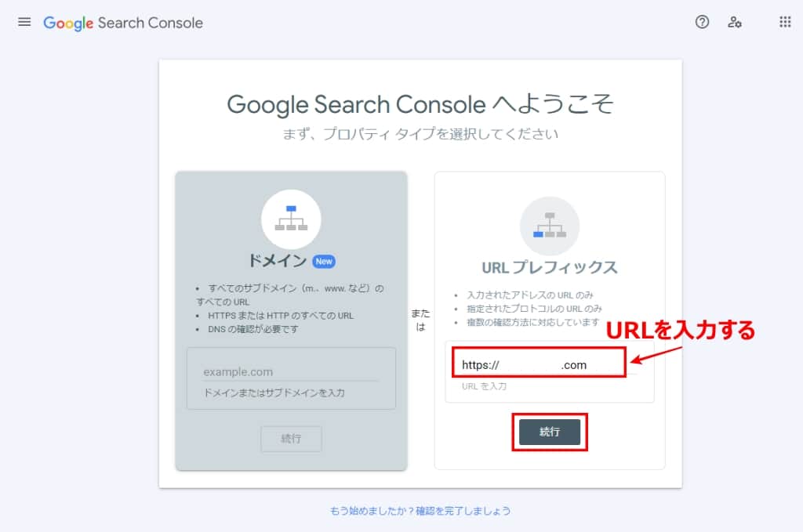The image size is (803, 532).
Task: Open the hamburger main menu
Action: point(24,22)
